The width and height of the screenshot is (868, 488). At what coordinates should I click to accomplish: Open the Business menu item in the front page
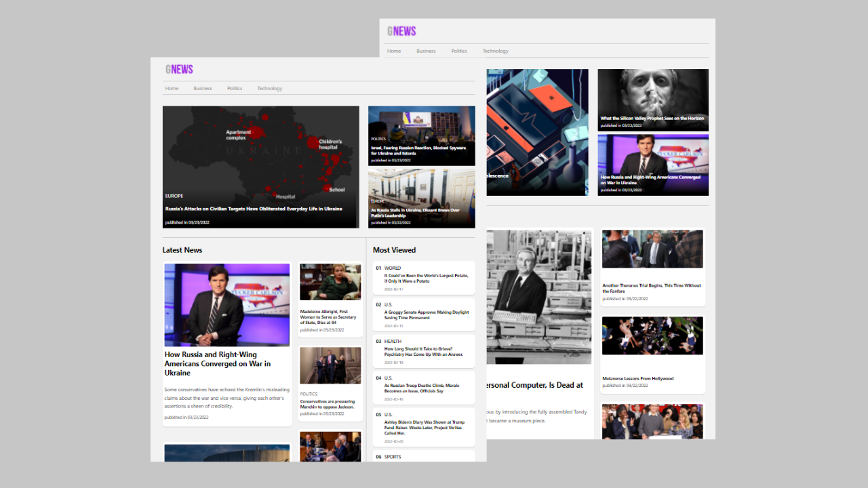click(203, 88)
